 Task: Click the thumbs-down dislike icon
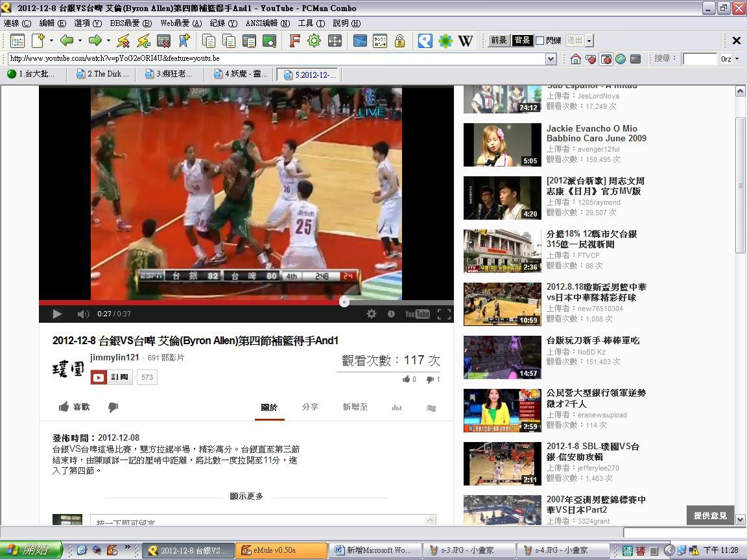click(x=113, y=407)
